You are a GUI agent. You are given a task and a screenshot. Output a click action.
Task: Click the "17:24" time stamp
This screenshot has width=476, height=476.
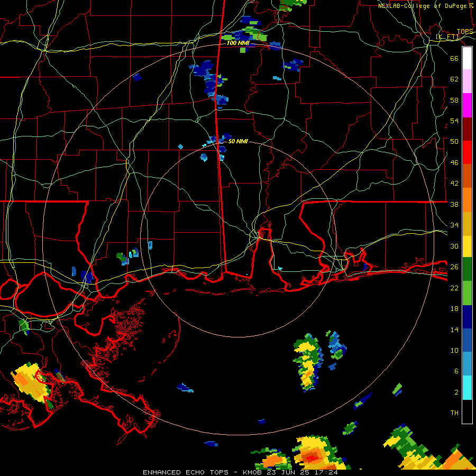pyautogui.click(x=326, y=472)
